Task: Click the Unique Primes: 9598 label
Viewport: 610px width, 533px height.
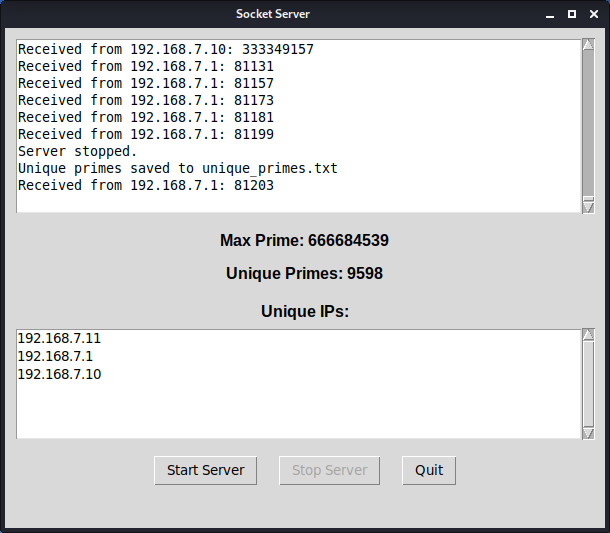Action: coord(304,274)
